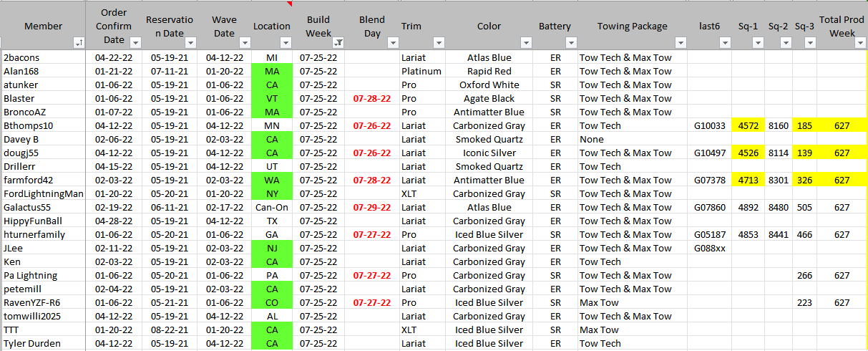Viewport: 868px width, 351px height.
Task: Click the G088xx cell in JLee's row
Action: pos(709,249)
